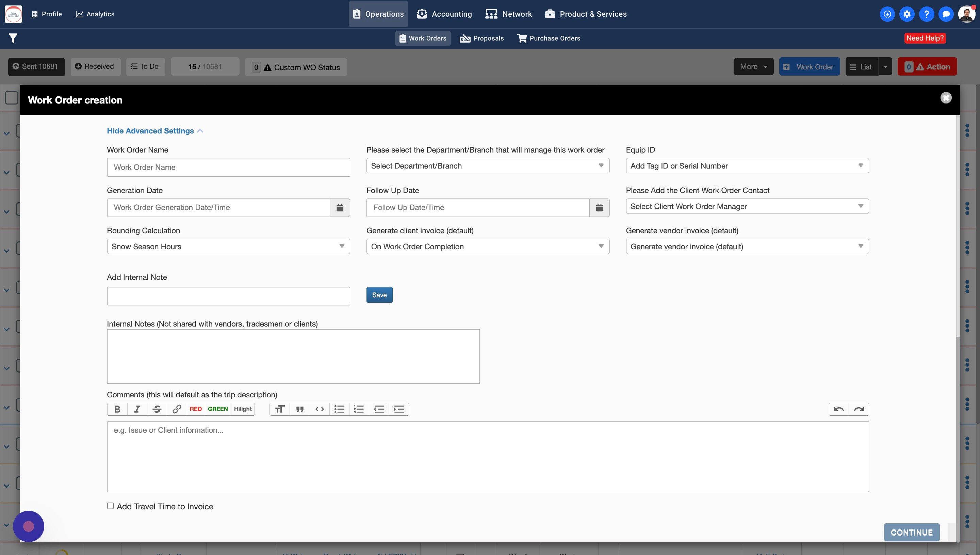The height and width of the screenshot is (555, 980).
Task: Insert a blockquote in comments
Action: (300, 409)
